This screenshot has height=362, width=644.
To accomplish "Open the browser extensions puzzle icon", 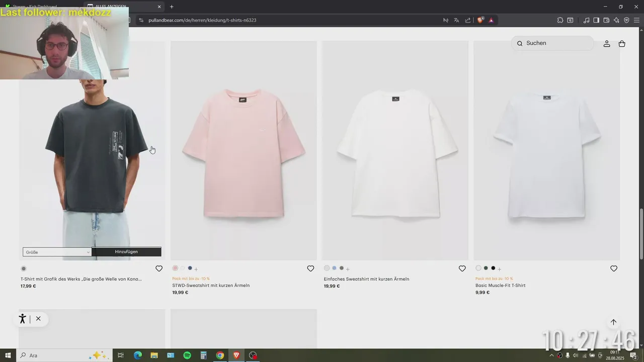I will 560,20.
